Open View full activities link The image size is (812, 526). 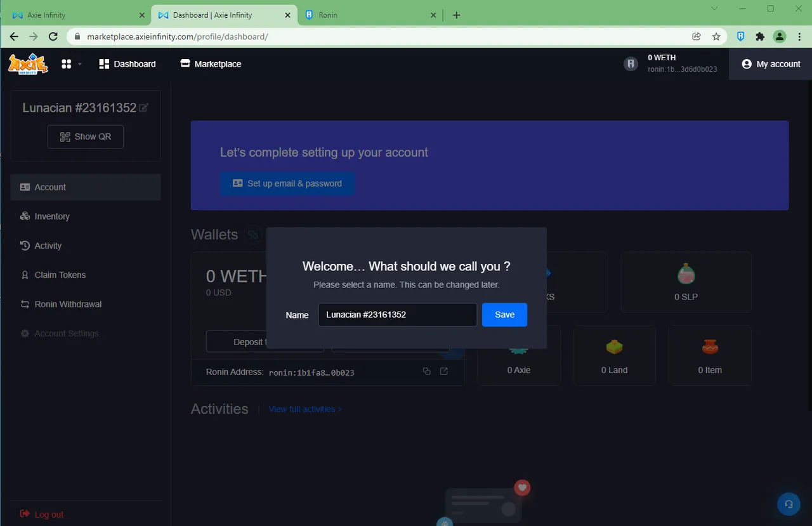click(305, 409)
